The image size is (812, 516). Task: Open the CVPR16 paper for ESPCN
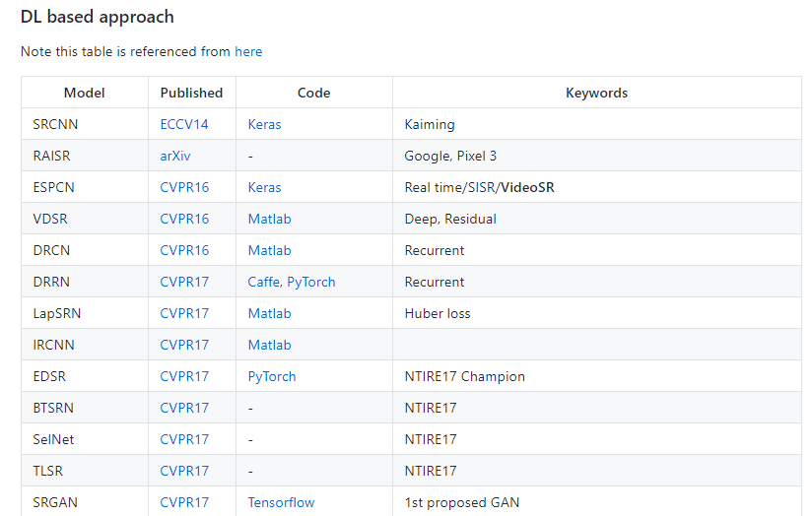click(184, 187)
